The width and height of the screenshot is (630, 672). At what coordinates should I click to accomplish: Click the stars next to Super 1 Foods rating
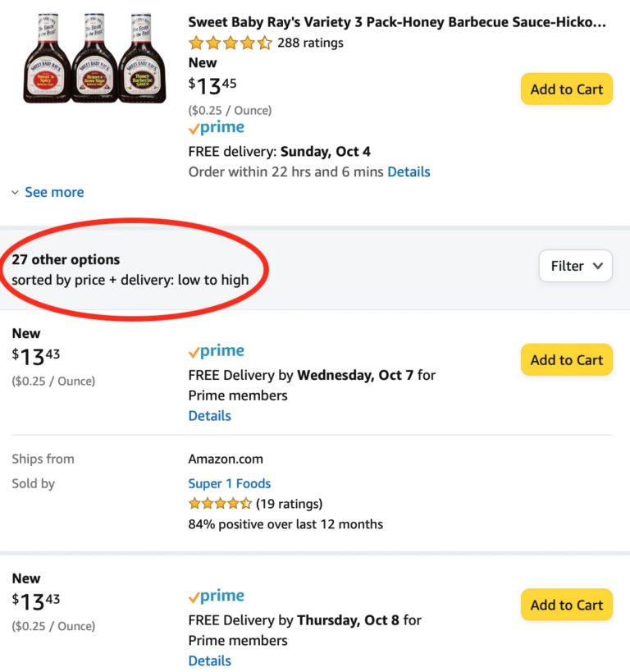click(x=220, y=503)
